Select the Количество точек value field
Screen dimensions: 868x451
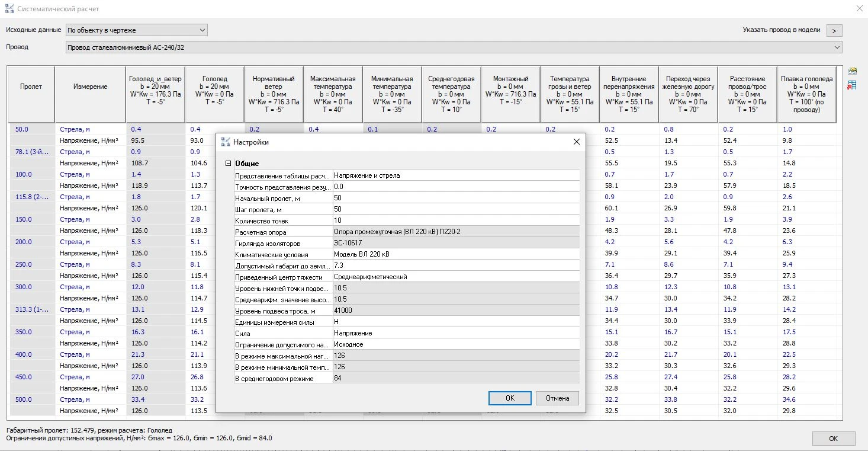tap(456, 220)
